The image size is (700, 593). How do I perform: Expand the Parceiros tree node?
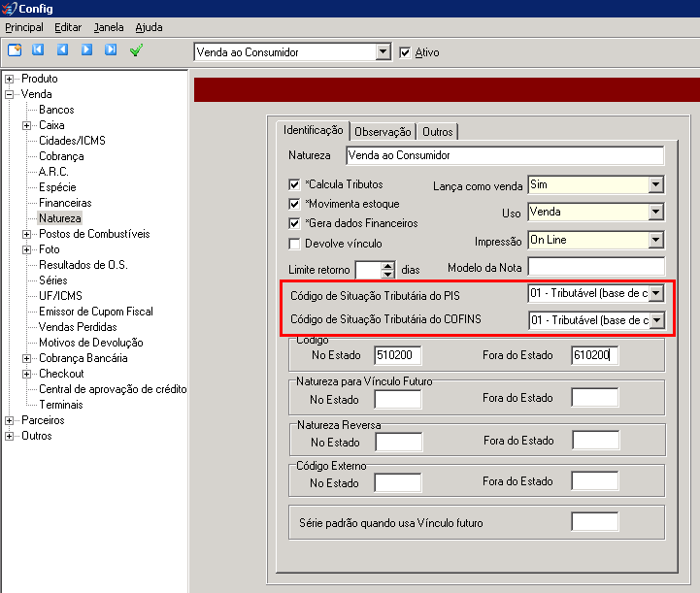(9, 420)
